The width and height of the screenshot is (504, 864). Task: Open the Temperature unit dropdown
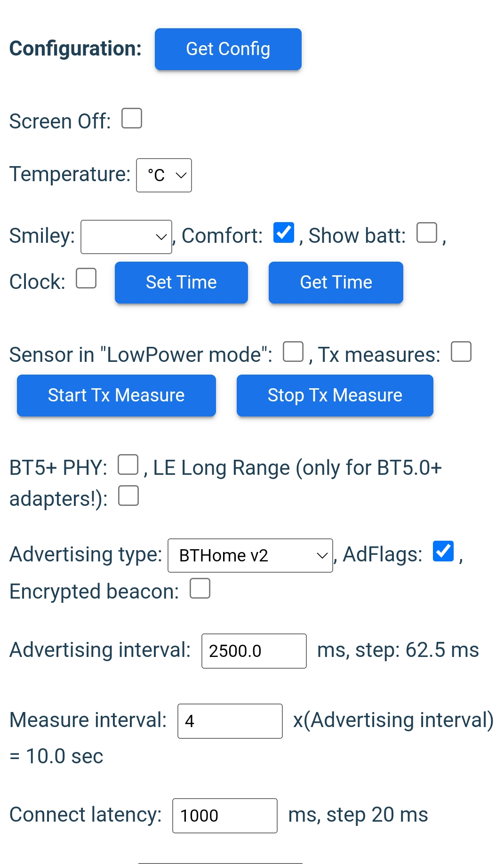[x=164, y=175]
